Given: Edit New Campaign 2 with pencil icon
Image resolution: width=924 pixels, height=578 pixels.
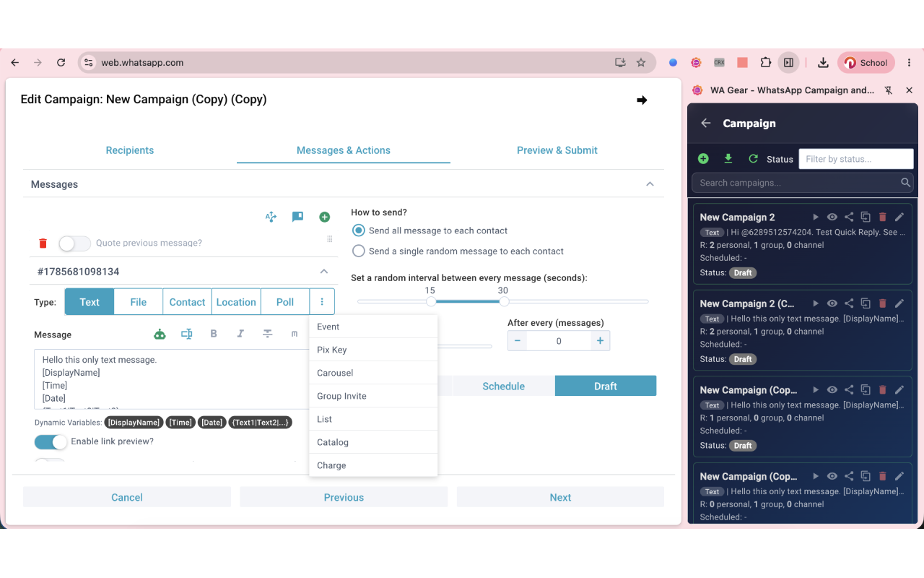Looking at the screenshot, I should [x=899, y=217].
